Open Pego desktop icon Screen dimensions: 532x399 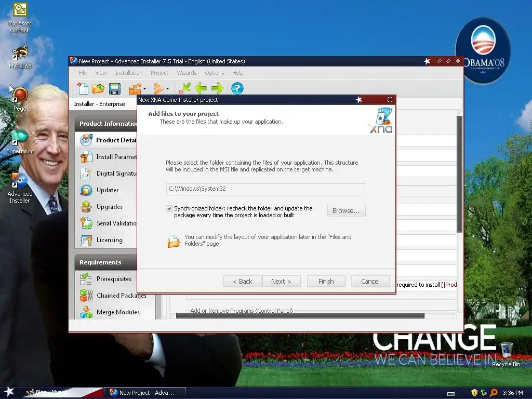pos(20,99)
